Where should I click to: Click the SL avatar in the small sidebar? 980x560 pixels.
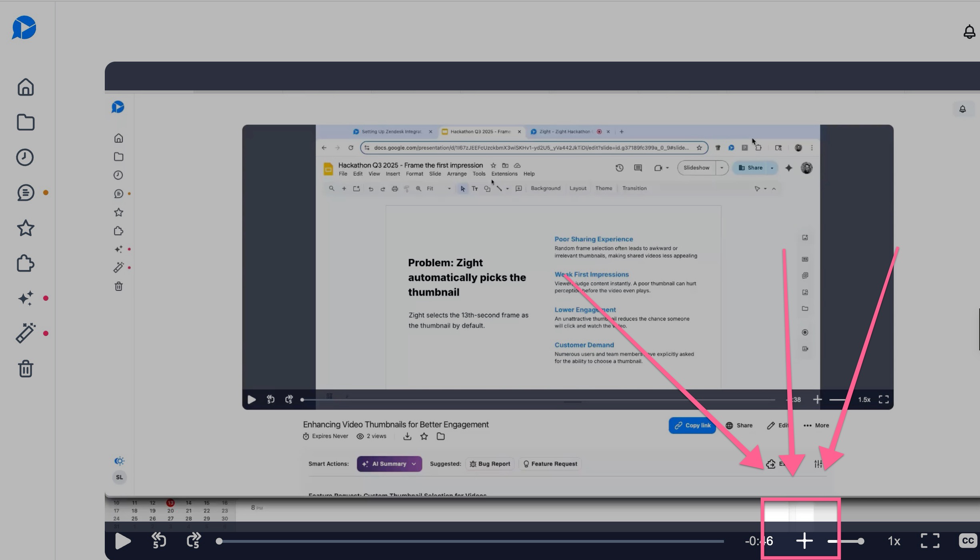[119, 477]
